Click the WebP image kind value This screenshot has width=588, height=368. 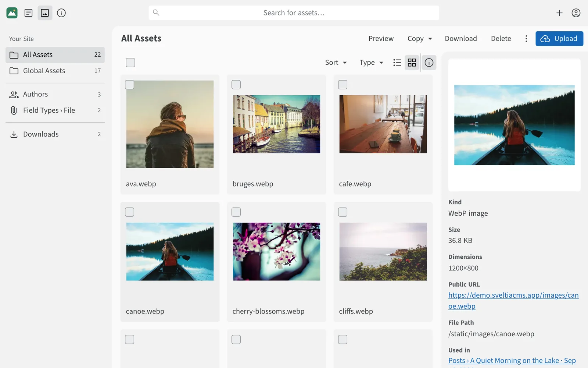point(468,213)
